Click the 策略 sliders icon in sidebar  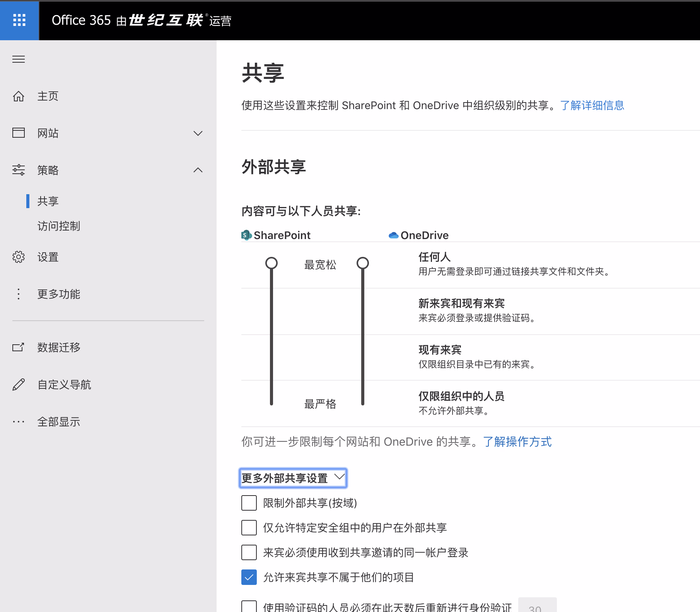[x=19, y=170]
